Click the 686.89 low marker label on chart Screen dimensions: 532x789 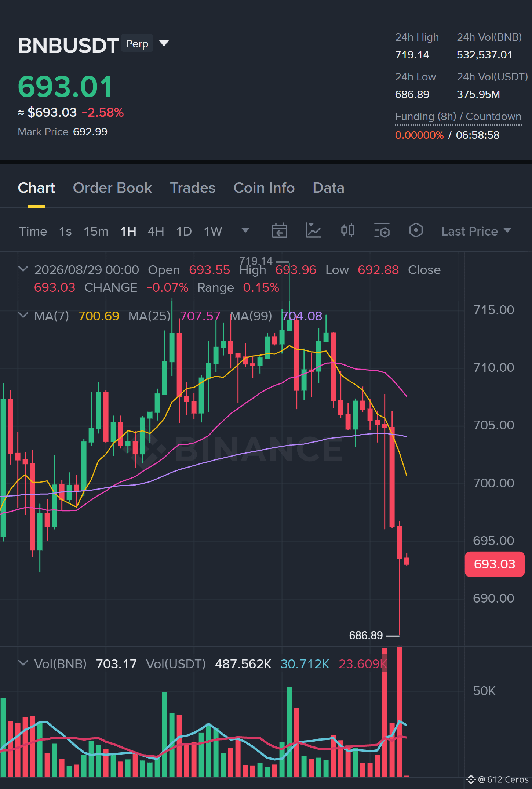coord(366,635)
